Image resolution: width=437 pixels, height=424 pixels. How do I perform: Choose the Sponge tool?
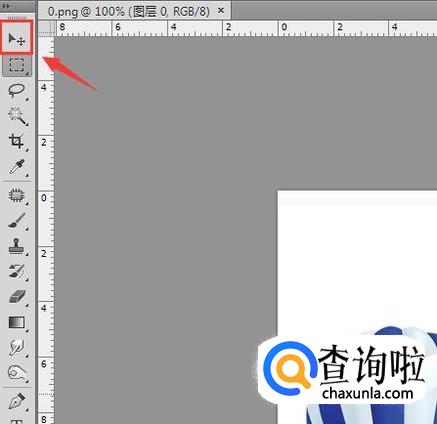coord(17,373)
